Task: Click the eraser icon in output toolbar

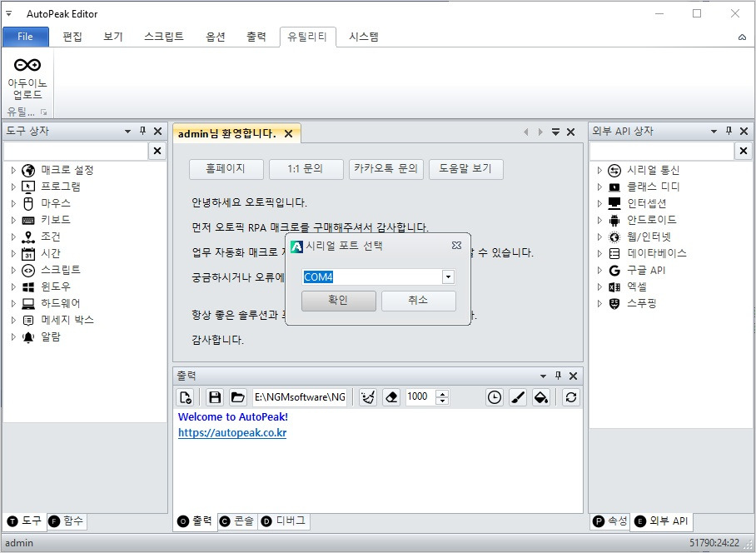Action: click(391, 397)
